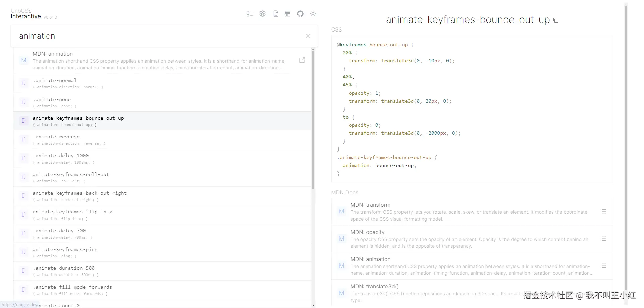Image resolution: width=644 pixels, height=308 pixels.
Task: Clear the animation search query
Action: [x=308, y=36]
